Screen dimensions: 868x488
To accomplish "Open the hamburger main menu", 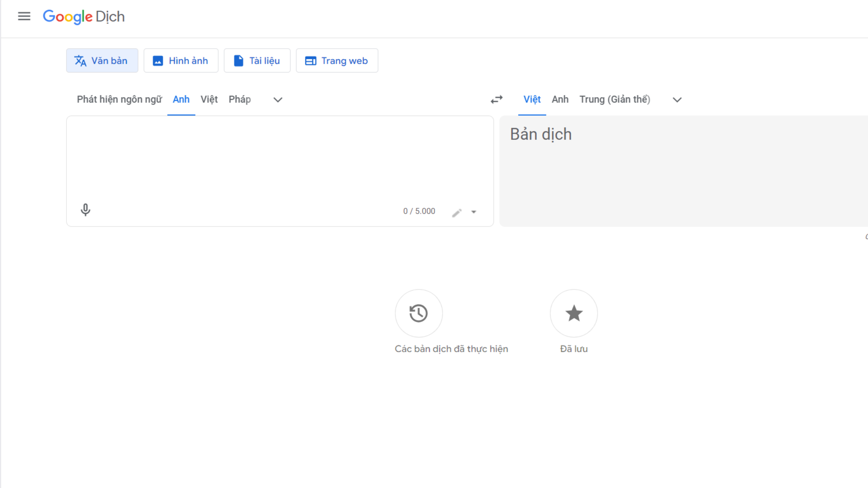I will [x=24, y=16].
